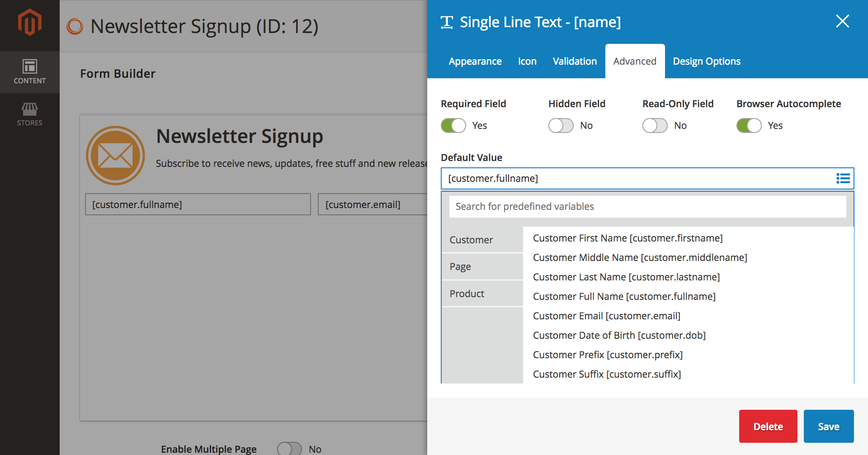
Task: Click the Magento logo icon
Action: 30,22
